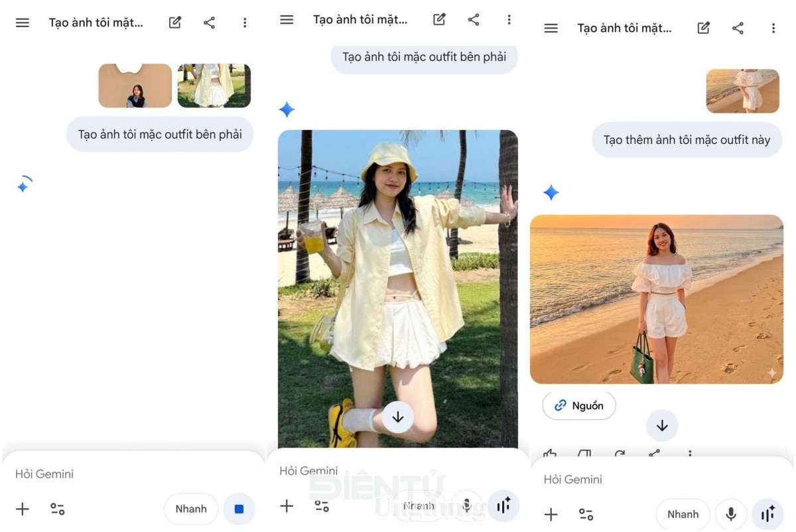The height and width of the screenshot is (532, 796).
Task: Open the tools sliders icon beside the plus
Action: point(57,509)
